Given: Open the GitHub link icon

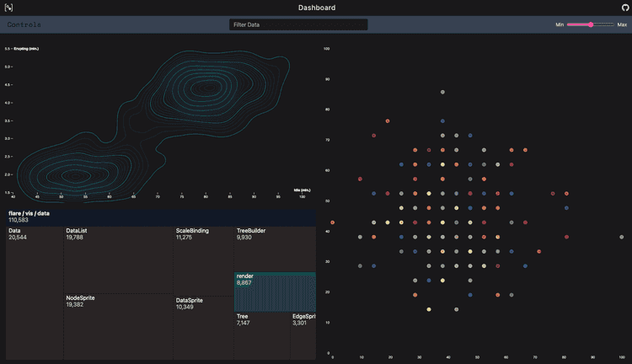Looking at the screenshot, I should coord(624,8).
